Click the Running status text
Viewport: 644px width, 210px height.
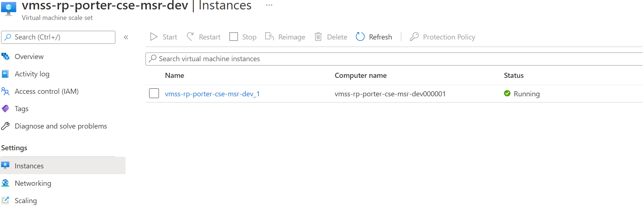527,94
